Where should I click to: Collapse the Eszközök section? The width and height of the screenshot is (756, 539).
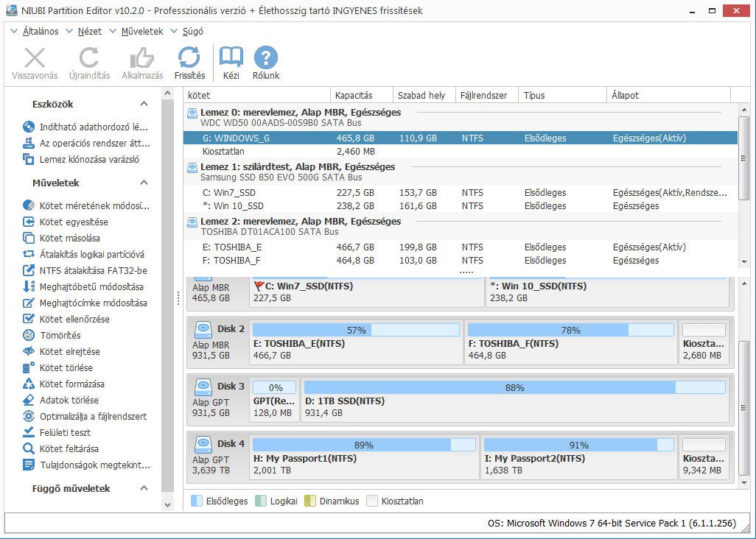click(x=144, y=105)
